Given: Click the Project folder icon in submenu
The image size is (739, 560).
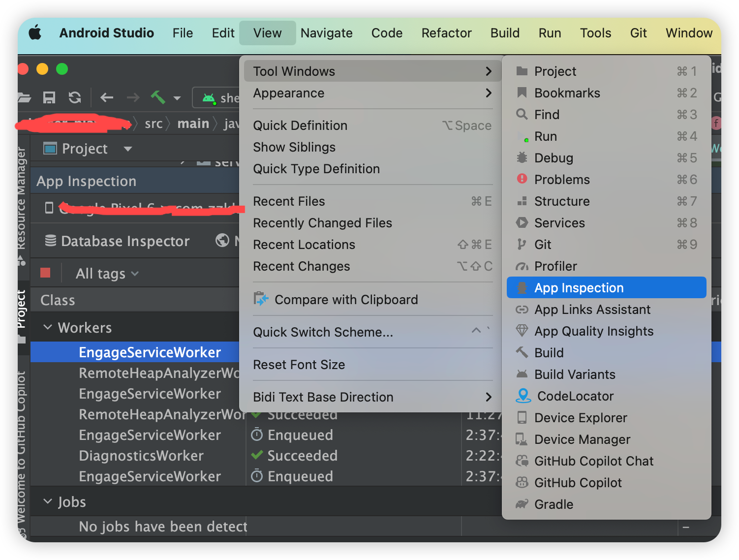Looking at the screenshot, I should tap(522, 71).
